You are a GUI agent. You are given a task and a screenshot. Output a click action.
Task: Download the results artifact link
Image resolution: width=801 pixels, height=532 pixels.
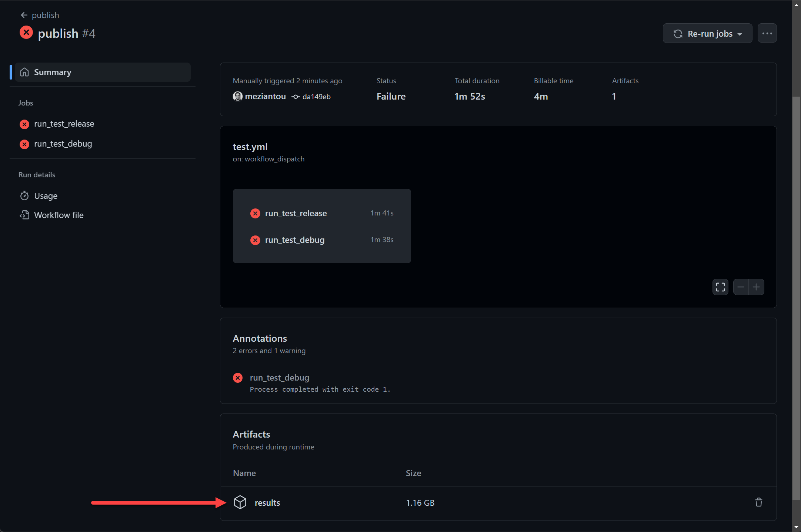coord(267,503)
